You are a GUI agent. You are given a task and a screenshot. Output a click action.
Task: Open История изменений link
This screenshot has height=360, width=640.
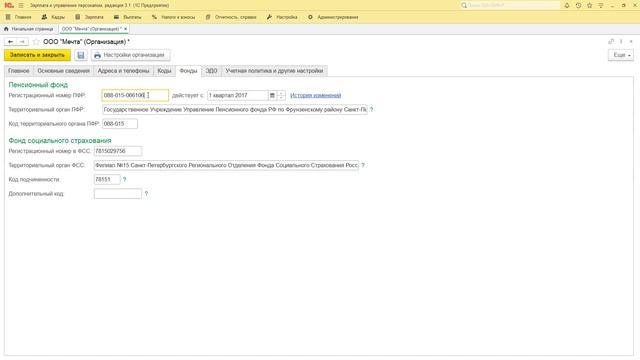(x=316, y=96)
